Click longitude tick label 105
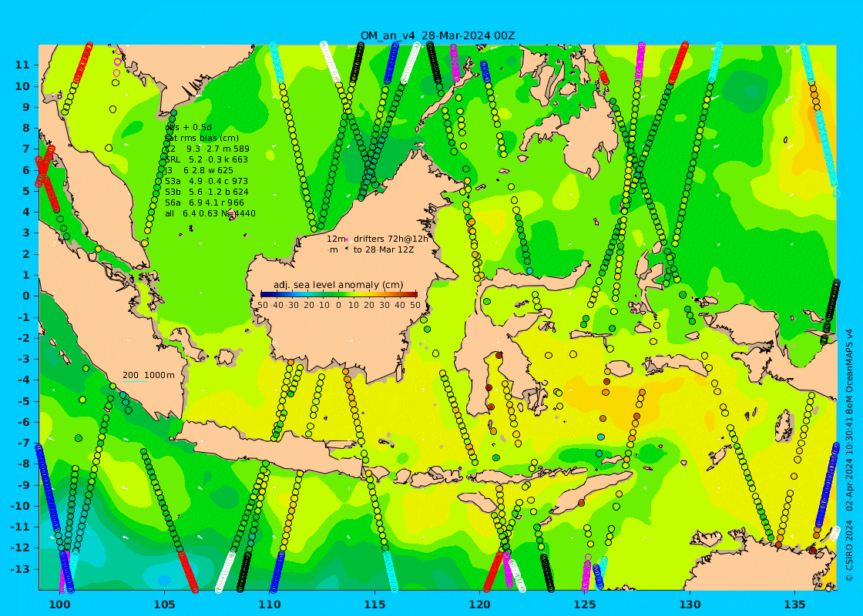863x616 pixels. click(165, 604)
